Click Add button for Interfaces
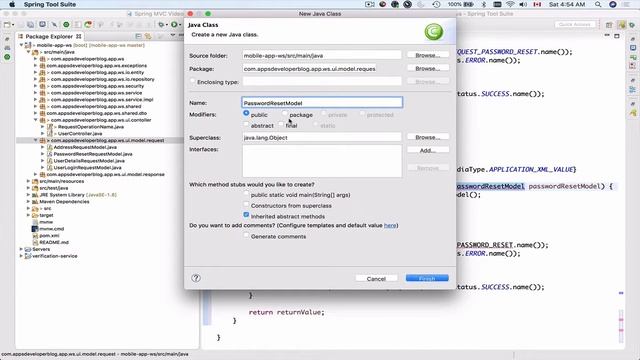Viewport: 640px width, 360px height. [428, 150]
